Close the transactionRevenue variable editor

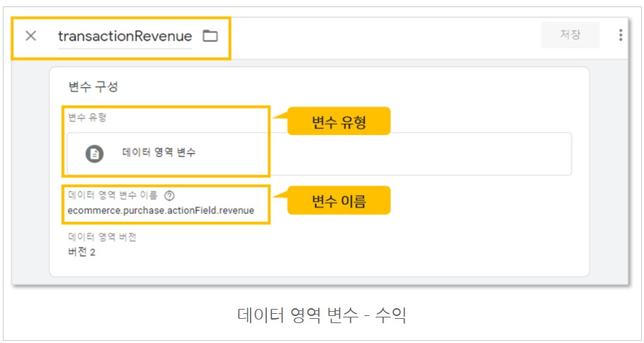31,36
